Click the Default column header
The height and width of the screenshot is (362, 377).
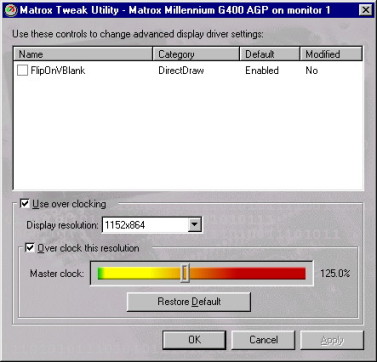point(269,54)
